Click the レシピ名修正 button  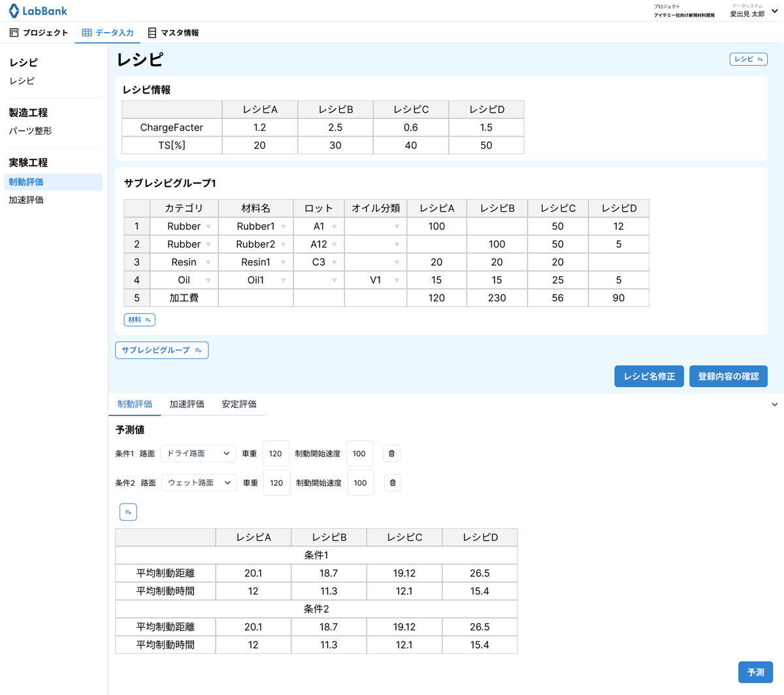coord(649,376)
